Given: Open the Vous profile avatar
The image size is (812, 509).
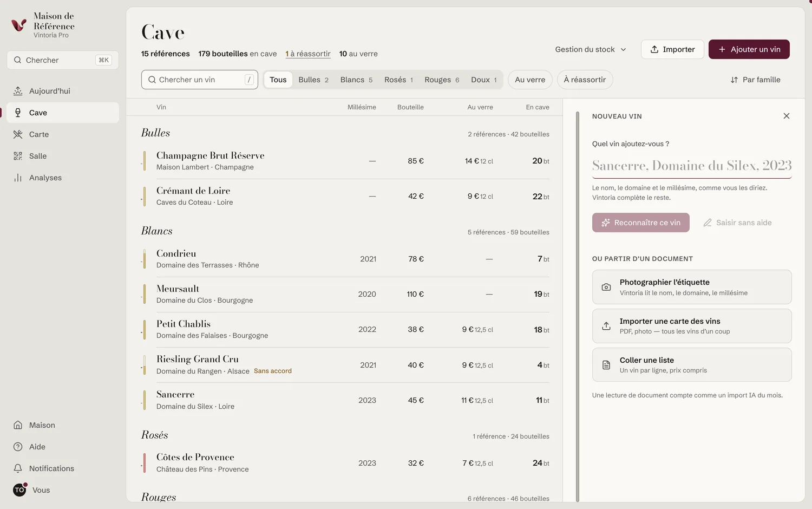Looking at the screenshot, I should click(19, 490).
